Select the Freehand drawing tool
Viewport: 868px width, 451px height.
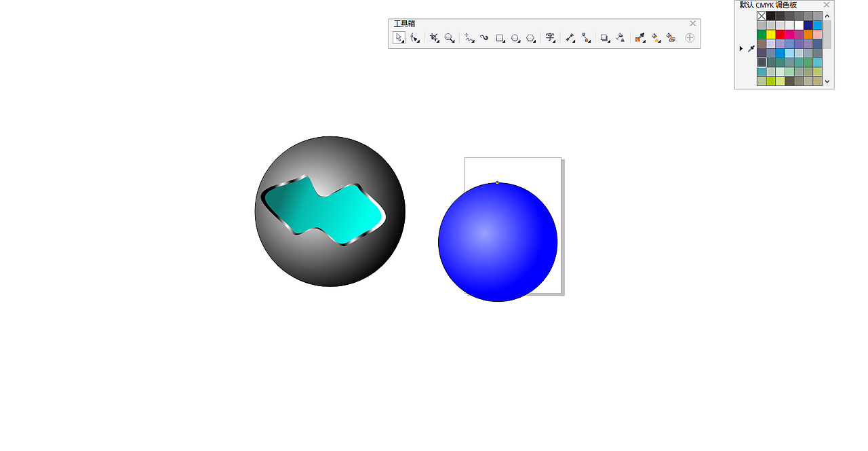click(x=469, y=38)
